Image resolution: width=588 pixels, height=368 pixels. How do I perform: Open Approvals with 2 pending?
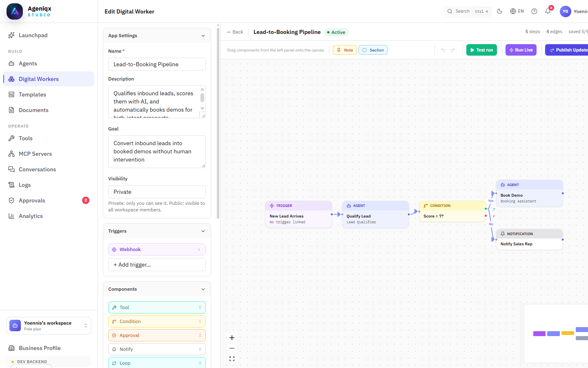coord(49,200)
